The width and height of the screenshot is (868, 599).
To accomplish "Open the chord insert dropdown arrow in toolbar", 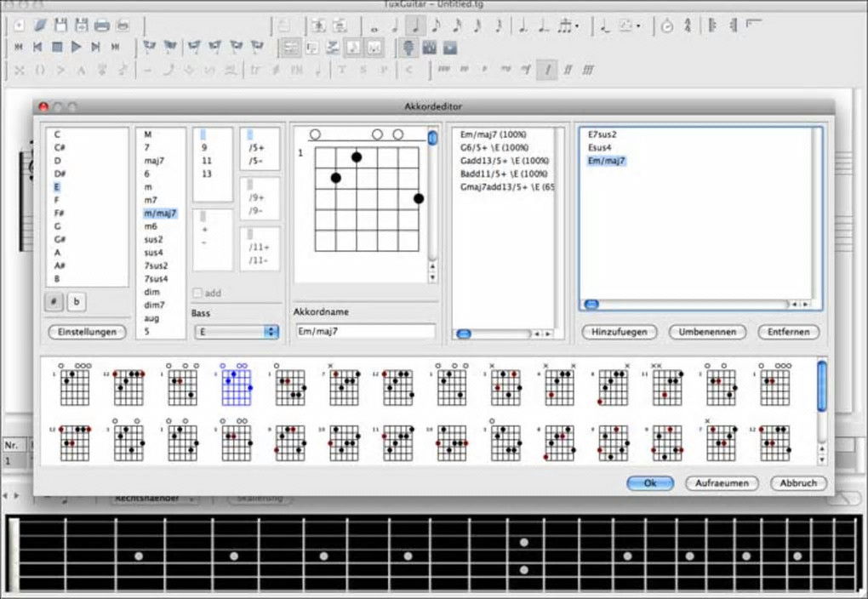I will (638, 26).
